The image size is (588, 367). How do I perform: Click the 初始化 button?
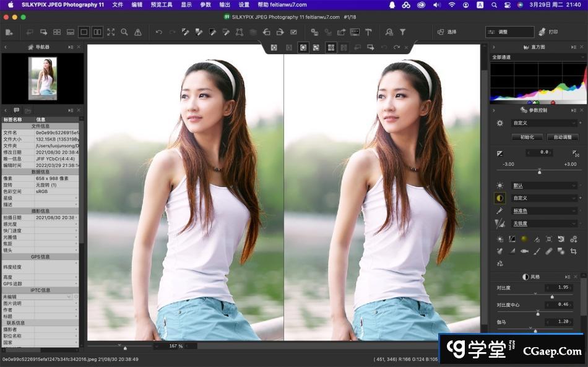click(x=527, y=137)
